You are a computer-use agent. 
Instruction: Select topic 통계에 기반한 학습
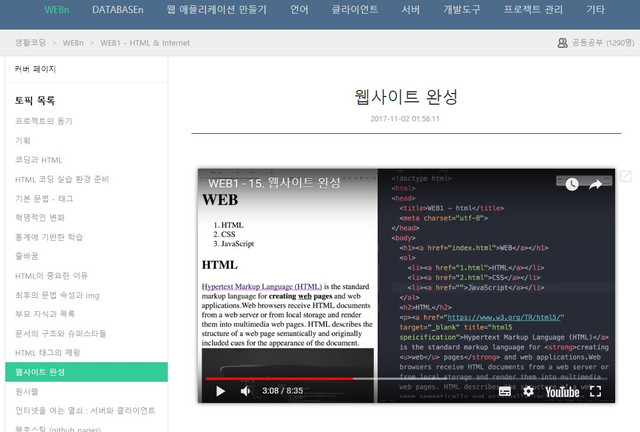point(49,237)
